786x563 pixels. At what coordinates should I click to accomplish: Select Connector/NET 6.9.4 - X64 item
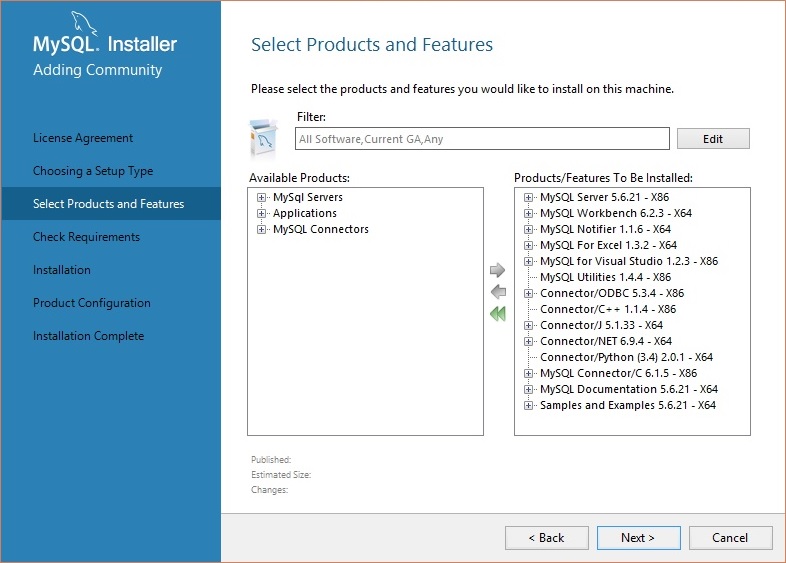point(606,342)
